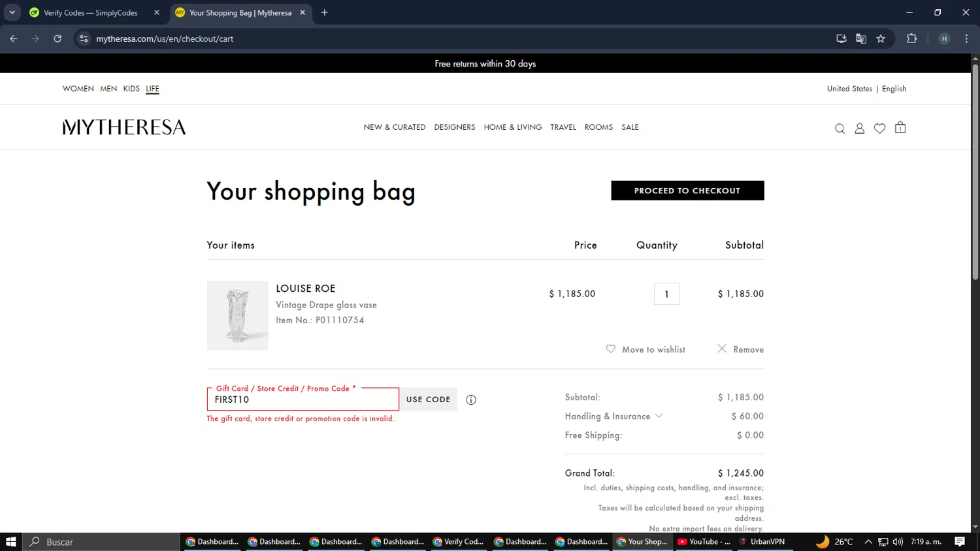
Task: Remove the vase from the bag
Action: tap(740, 349)
